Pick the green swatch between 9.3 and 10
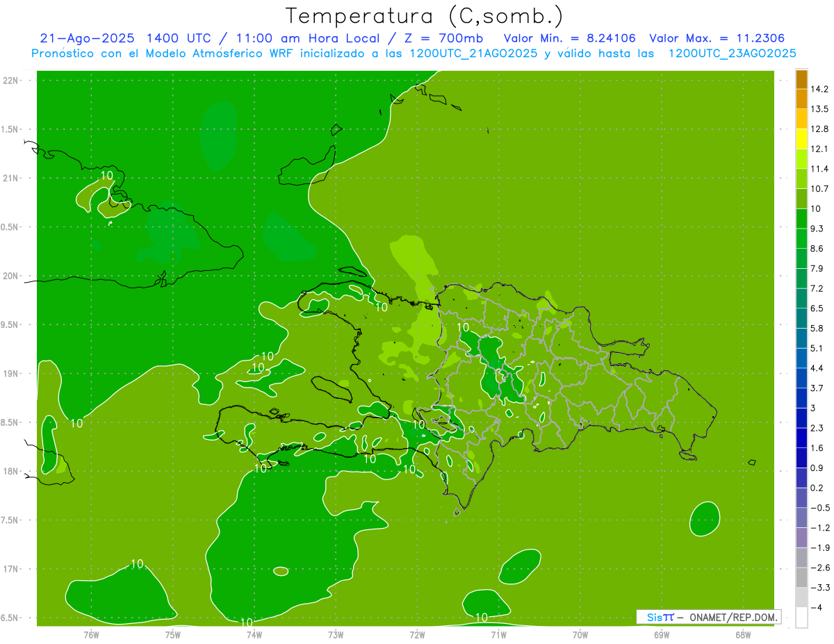This screenshot has height=644, width=834. (x=801, y=219)
